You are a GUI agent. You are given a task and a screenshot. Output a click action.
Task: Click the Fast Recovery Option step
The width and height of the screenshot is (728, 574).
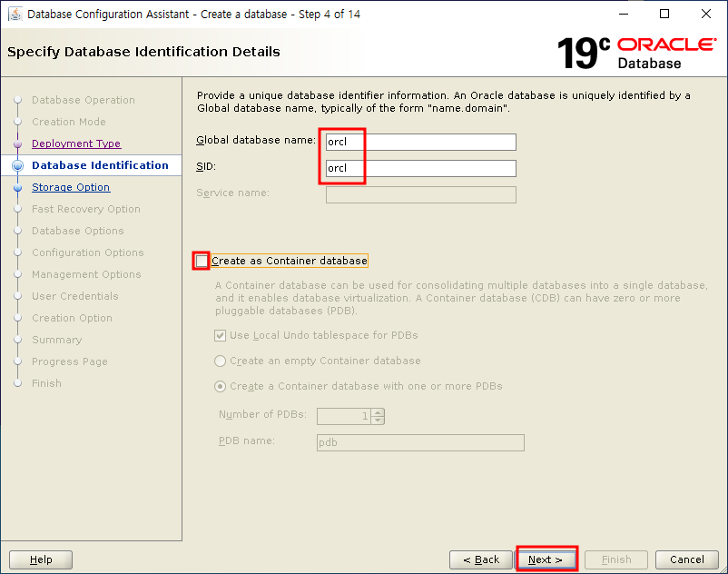tap(86, 209)
